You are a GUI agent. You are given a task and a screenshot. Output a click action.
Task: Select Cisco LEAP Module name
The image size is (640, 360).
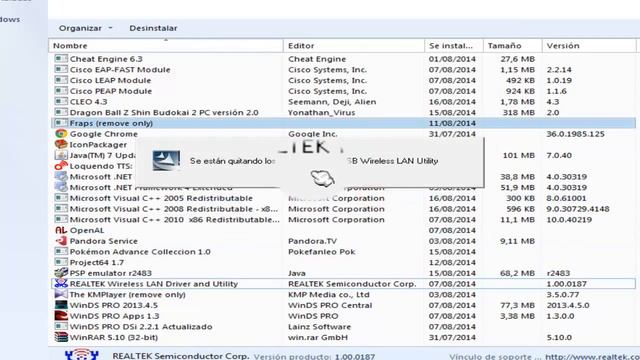click(110, 80)
